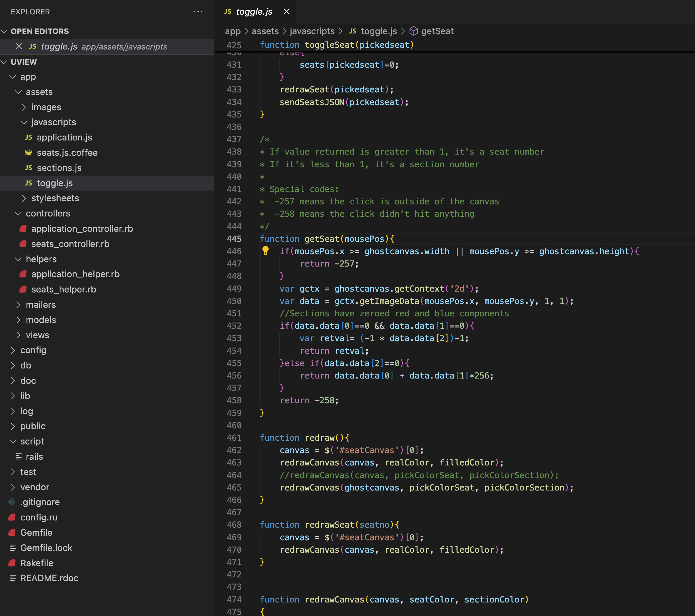Collapse the helpers folder
Viewport: 695px width, 616px height.
[41, 259]
